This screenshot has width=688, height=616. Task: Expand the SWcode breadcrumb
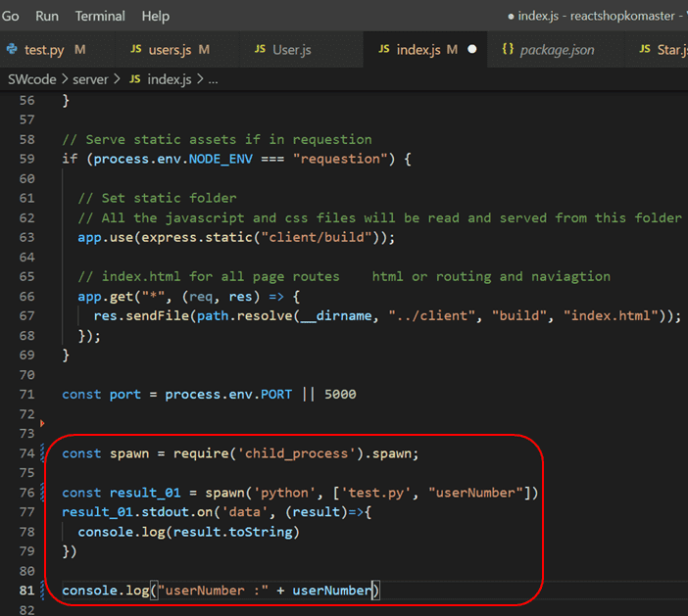pyautogui.click(x=32, y=78)
